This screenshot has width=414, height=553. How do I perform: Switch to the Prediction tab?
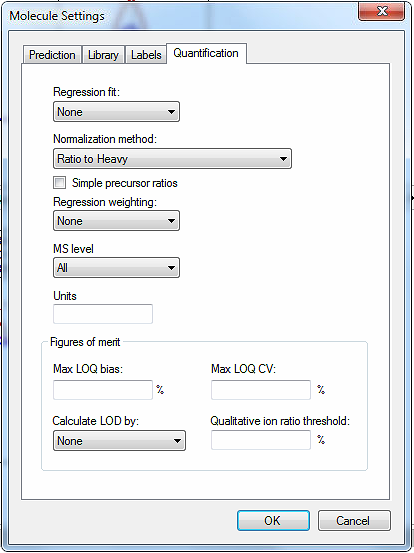(52, 55)
